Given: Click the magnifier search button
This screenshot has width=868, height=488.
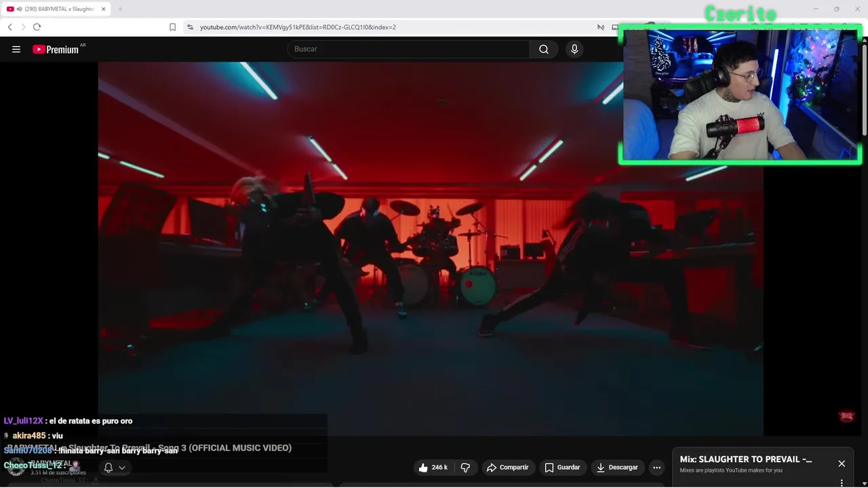Looking at the screenshot, I should click(544, 49).
